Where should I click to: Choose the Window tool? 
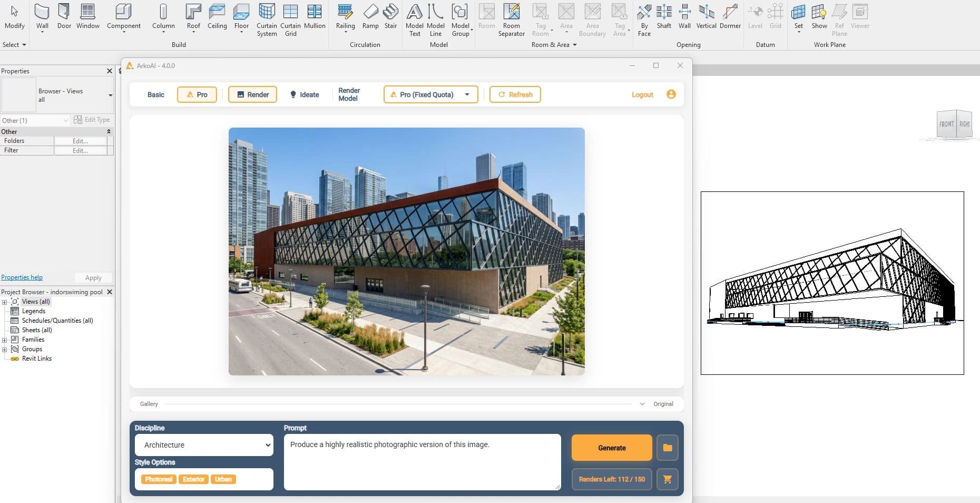[87, 17]
